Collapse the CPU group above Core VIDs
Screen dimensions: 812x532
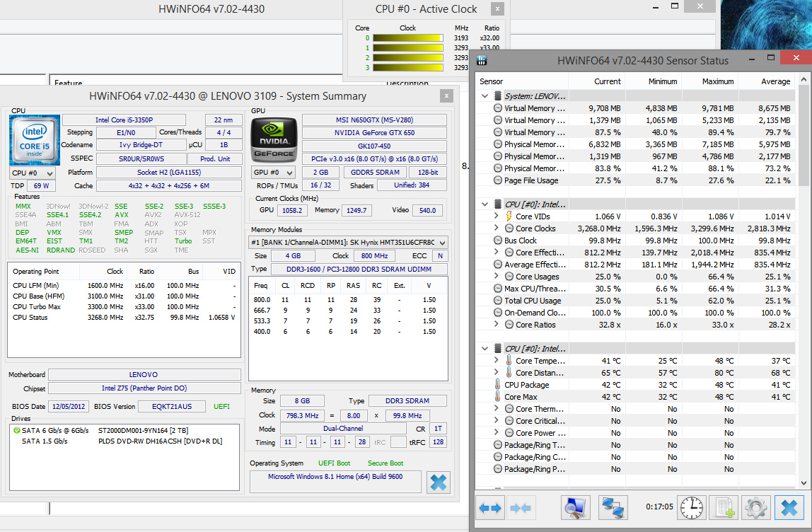pyautogui.click(x=485, y=204)
